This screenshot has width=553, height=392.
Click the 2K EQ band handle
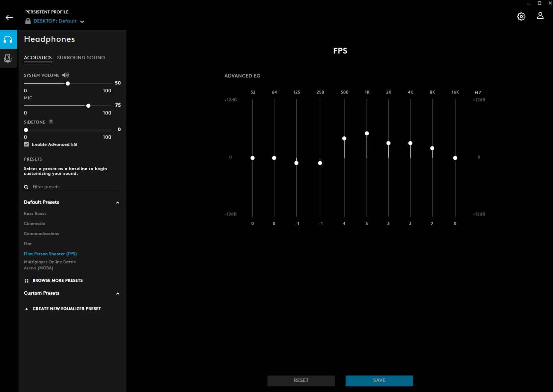388,143
